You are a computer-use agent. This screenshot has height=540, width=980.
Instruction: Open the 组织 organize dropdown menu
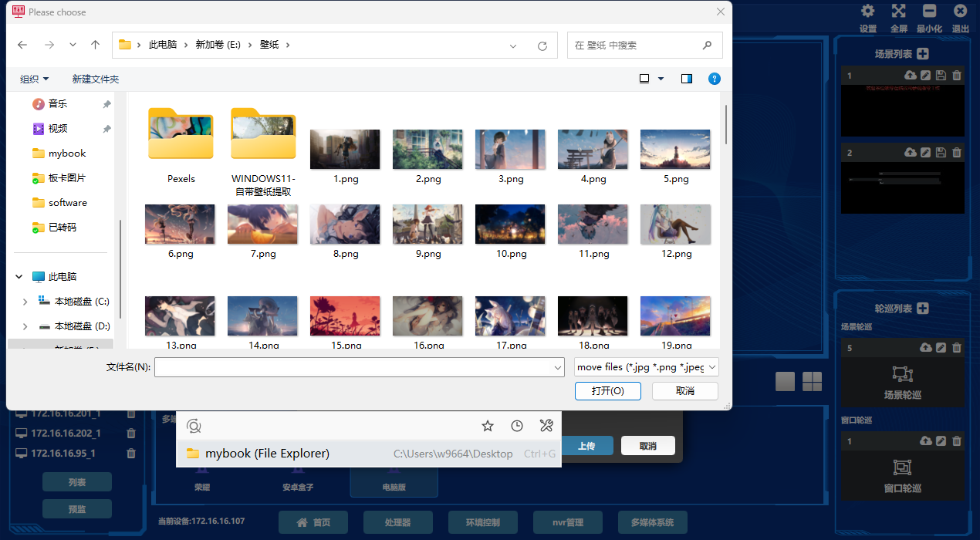coord(35,79)
